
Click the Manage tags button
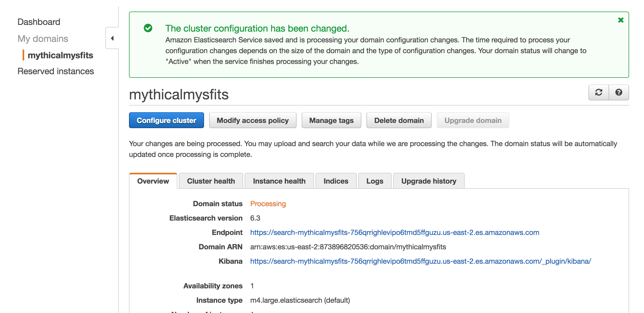pyautogui.click(x=331, y=120)
